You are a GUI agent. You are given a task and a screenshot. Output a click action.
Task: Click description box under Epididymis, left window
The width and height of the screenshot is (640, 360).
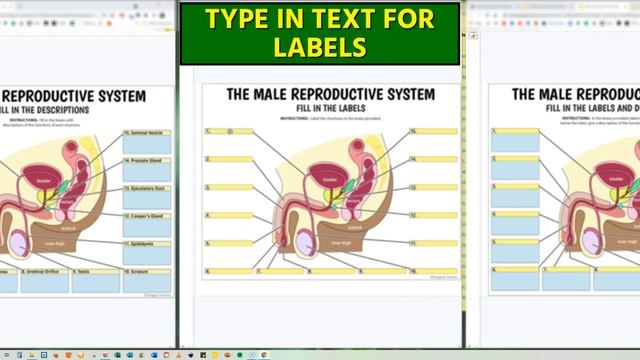point(147,256)
